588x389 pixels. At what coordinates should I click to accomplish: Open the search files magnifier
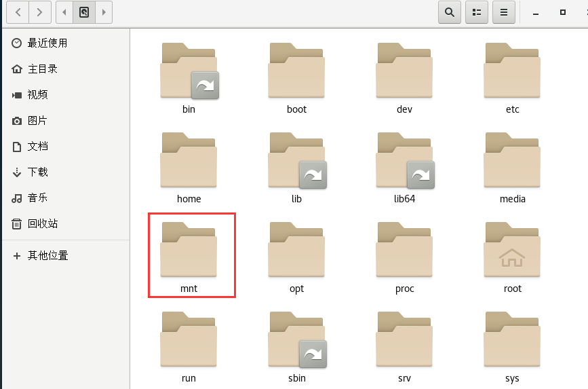point(449,12)
